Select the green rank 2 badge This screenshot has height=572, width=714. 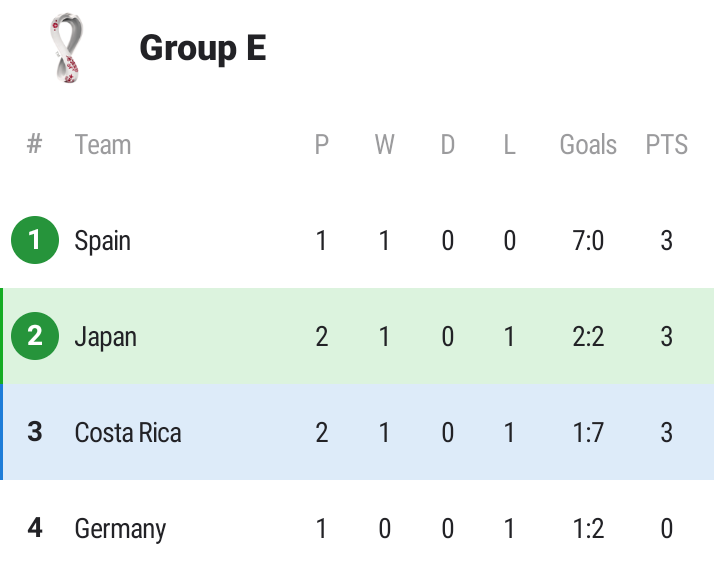[35, 336]
